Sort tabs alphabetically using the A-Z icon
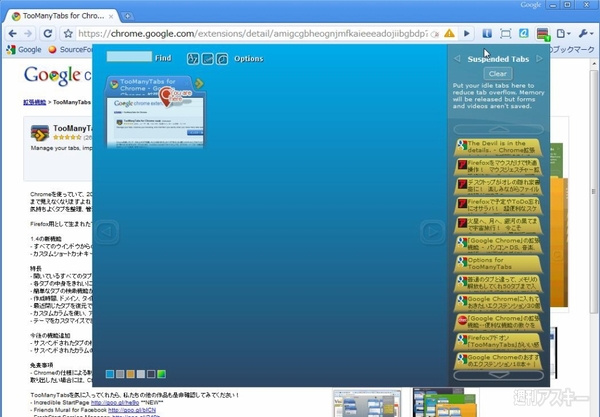This screenshot has width=600, height=417. click(x=193, y=59)
